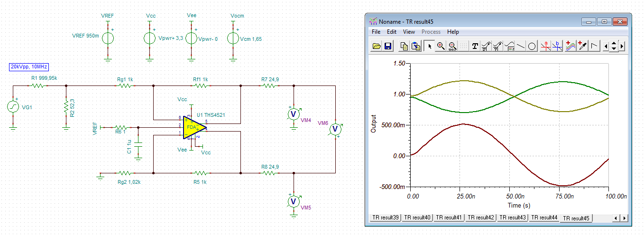Open the View menu
This screenshot has width=644, height=237.
pyautogui.click(x=409, y=32)
